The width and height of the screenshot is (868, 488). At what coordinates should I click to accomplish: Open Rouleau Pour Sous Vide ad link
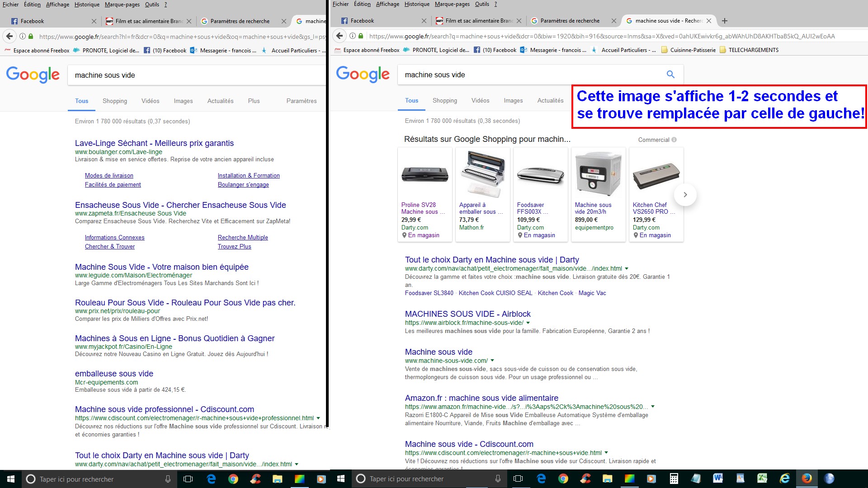point(185,303)
